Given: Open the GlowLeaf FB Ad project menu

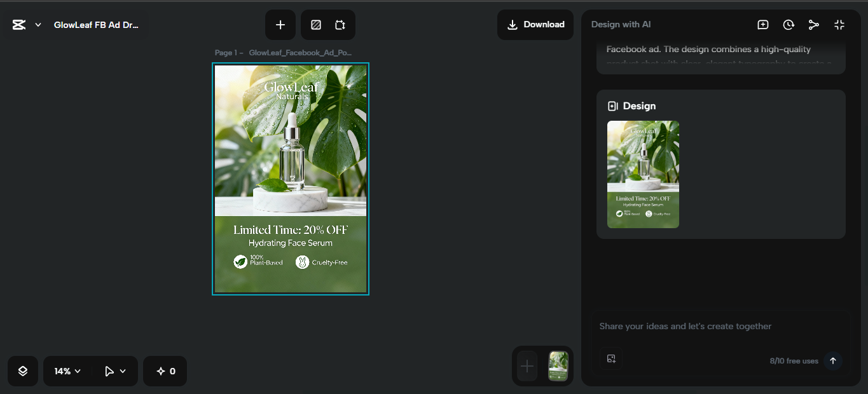Looking at the screenshot, I should click(96, 25).
